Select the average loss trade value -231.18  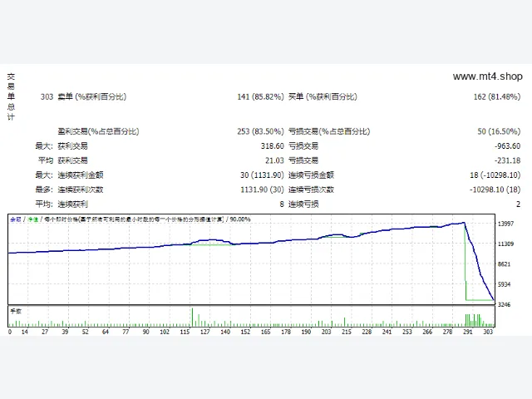tap(507, 160)
